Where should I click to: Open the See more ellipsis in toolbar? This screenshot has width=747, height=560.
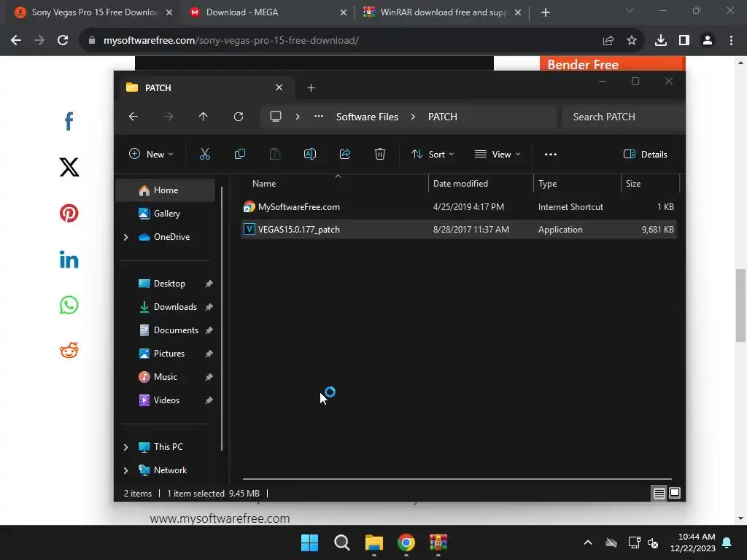pyautogui.click(x=550, y=155)
